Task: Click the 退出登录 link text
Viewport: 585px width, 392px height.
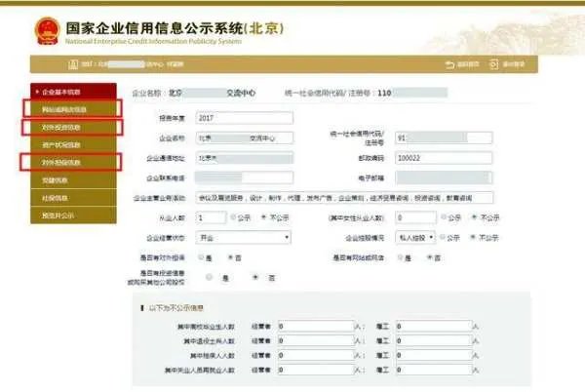Action: pyautogui.click(x=514, y=64)
